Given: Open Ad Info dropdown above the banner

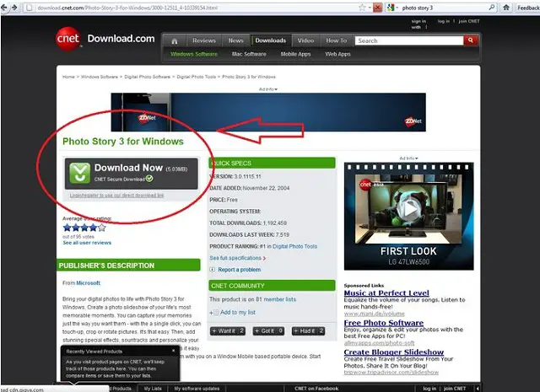Looking at the screenshot, I should (268, 89).
